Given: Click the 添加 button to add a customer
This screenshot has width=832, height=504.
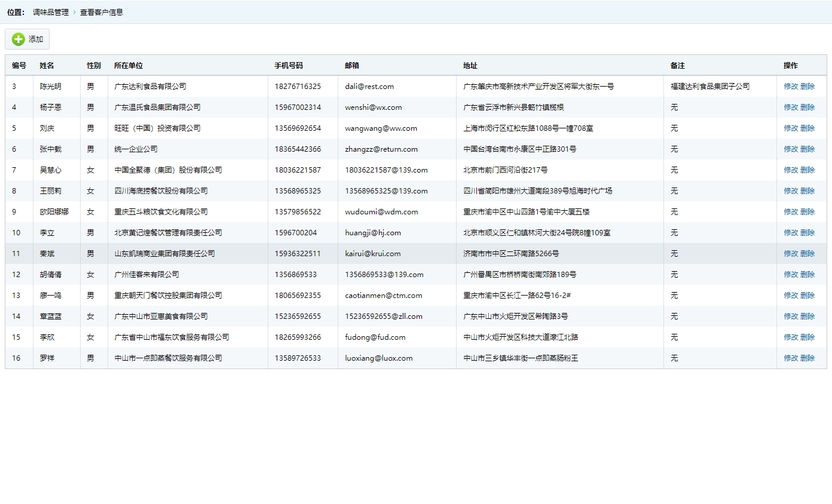Looking at the screenshot, I should tap(27, 39).
